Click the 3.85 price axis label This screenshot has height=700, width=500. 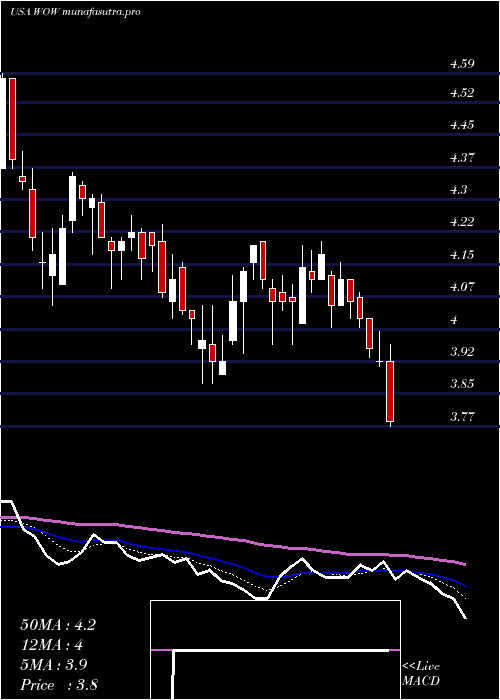pos(462,384)
